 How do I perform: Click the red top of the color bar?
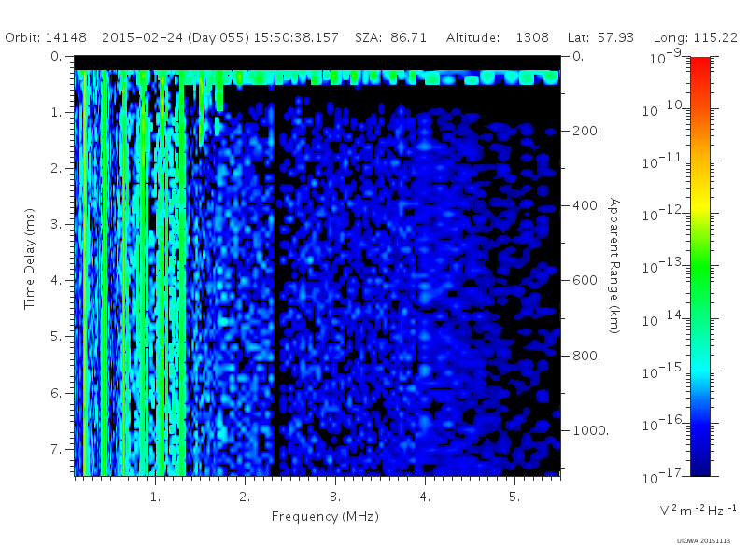[700, 64]
